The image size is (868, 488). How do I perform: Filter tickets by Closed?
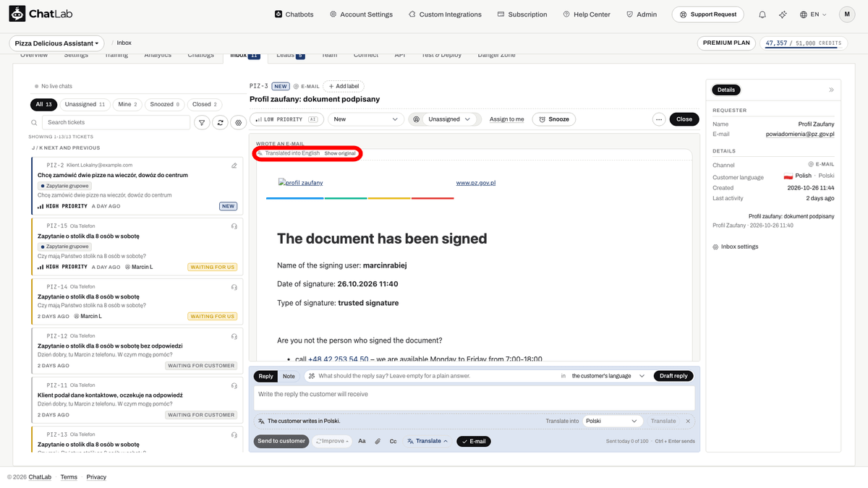coord(205,104)
